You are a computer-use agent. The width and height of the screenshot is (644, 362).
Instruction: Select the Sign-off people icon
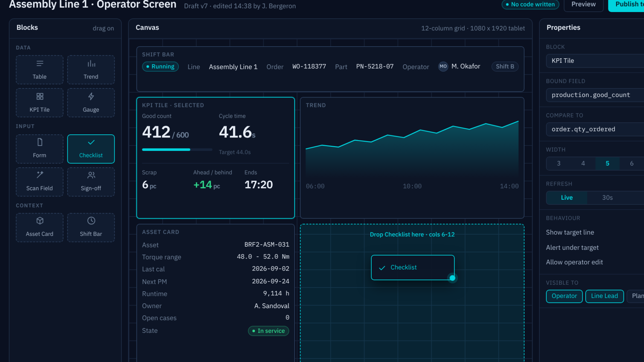point(91,175)
